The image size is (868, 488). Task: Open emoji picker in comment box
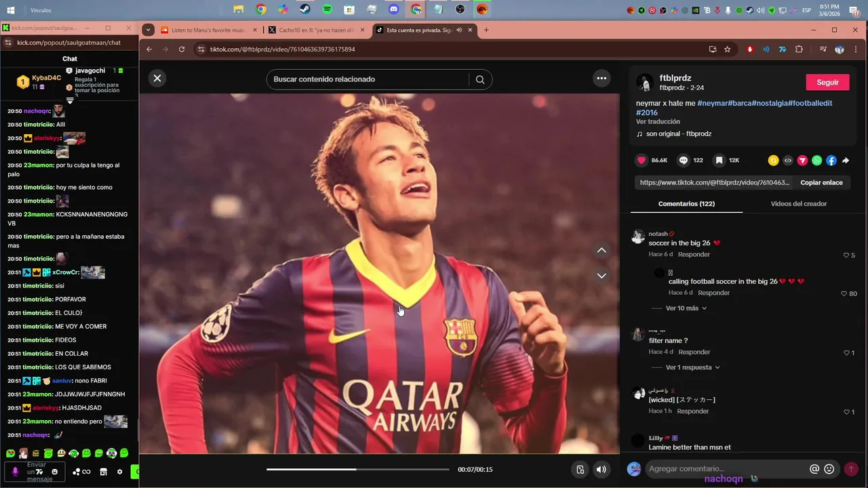pos(829,469)
